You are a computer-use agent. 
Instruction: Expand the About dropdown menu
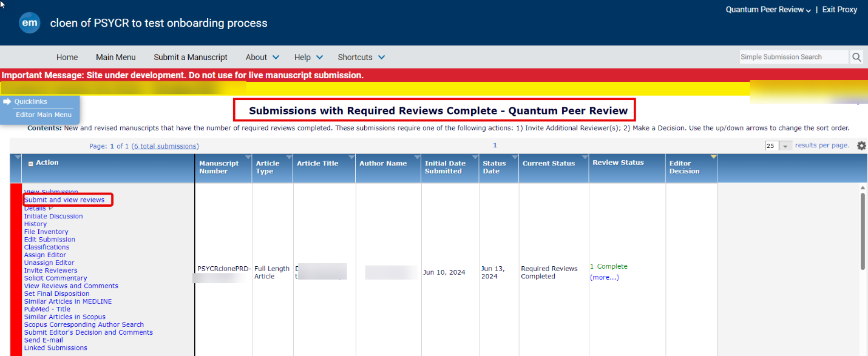point(262,57)
